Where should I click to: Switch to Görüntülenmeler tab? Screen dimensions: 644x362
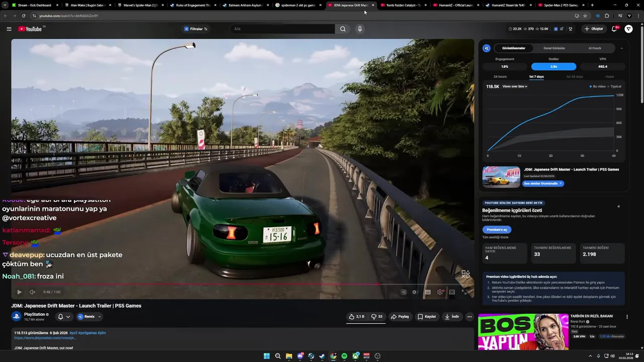(513, 48)
